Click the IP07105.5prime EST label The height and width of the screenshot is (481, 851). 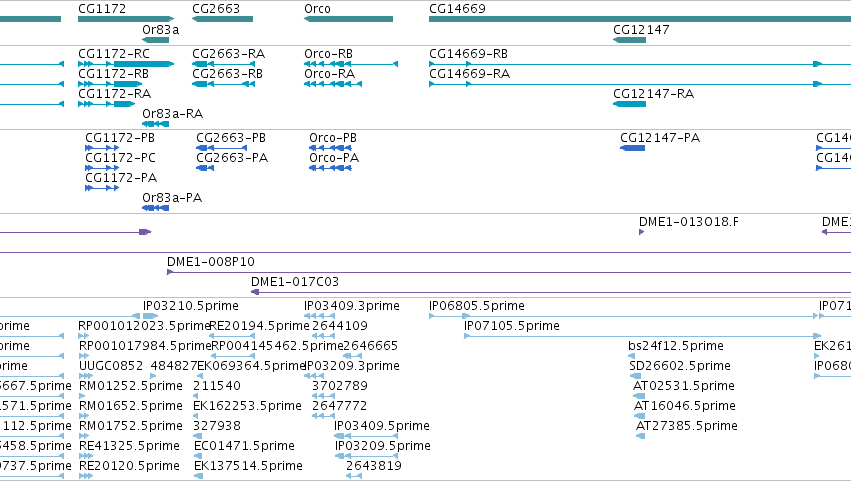512,326
